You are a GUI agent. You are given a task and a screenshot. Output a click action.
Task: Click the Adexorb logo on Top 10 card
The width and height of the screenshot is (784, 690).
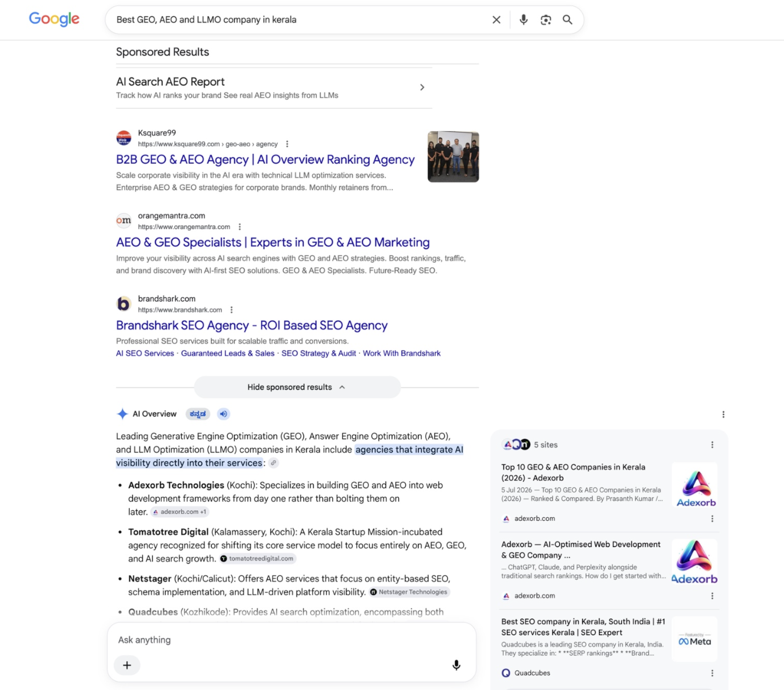(695, 486)
